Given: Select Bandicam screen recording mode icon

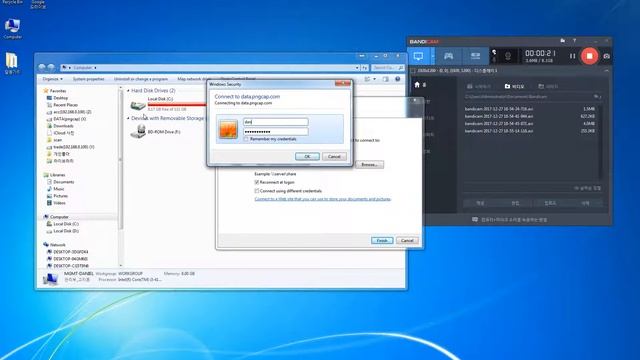Looking at the screenshot, I should coord(418,56).
